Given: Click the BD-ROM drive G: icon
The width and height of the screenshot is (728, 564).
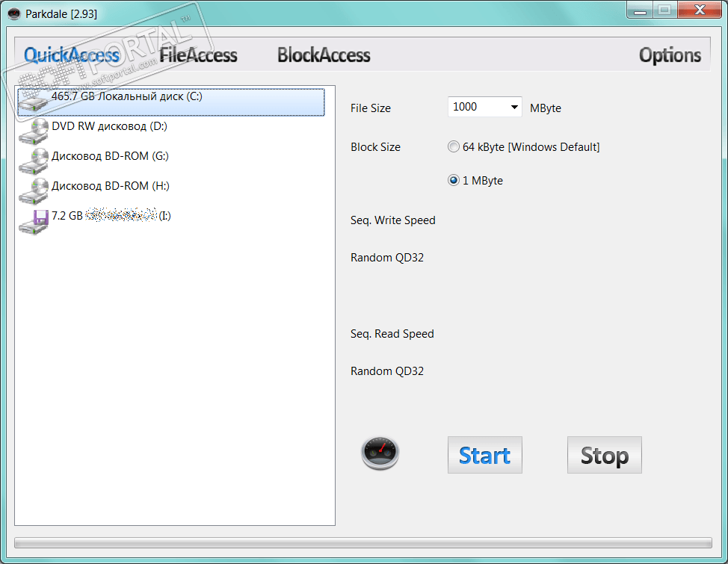Looking at the screenshot, I should (34, 161).
